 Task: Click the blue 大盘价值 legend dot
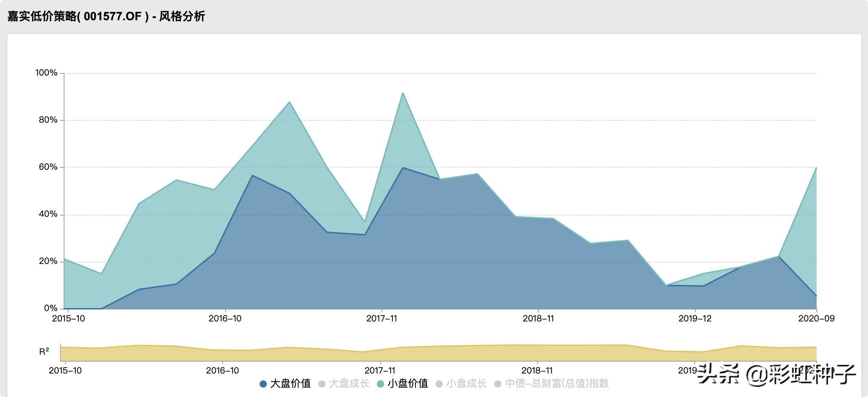coord(263,384)
